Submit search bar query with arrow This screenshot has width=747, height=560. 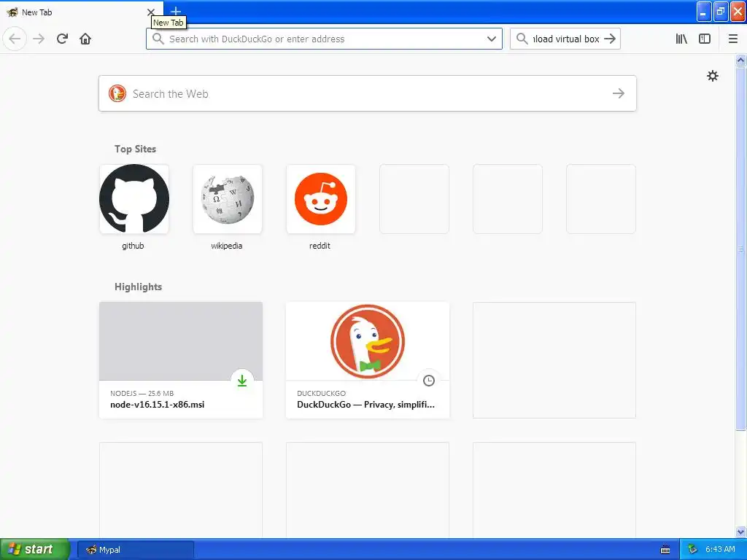610,39
